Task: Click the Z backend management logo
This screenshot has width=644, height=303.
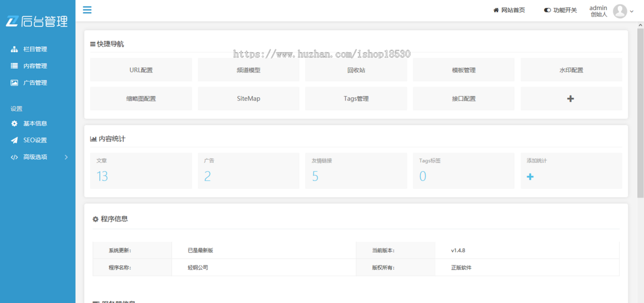Action: pos(36,21)
